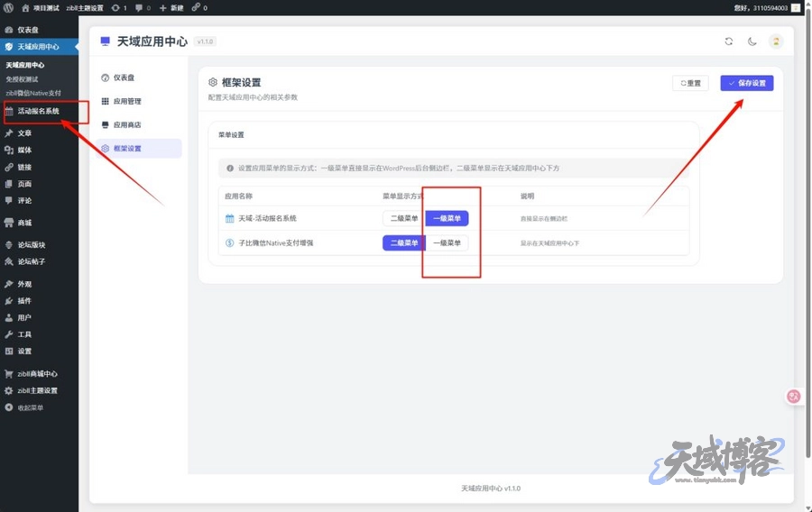Open 商城 shop menu
The height and width of the screenshot is (512, 812).
tap(39, 223)
